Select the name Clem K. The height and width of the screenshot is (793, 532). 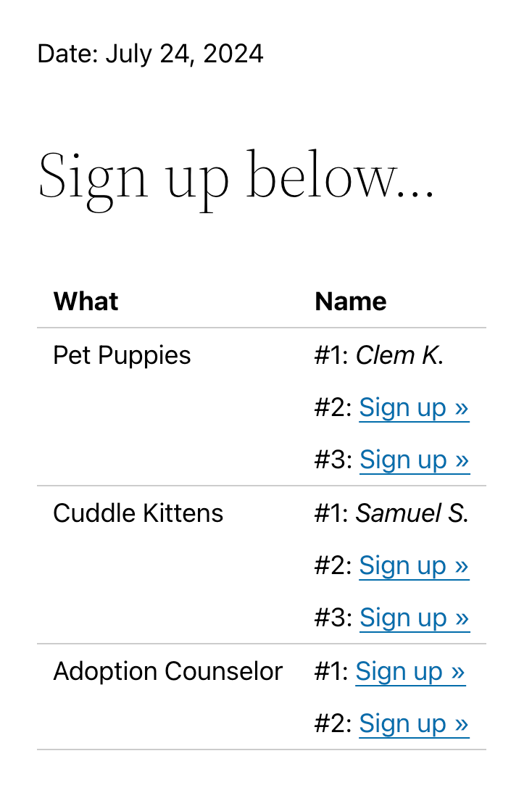click(x=399, y=355)
